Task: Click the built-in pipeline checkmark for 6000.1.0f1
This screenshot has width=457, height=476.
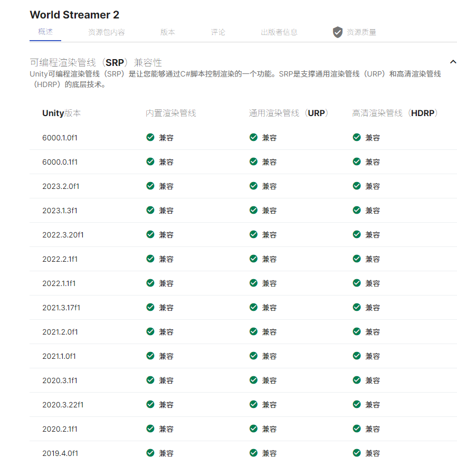Action: pos(150,137)
